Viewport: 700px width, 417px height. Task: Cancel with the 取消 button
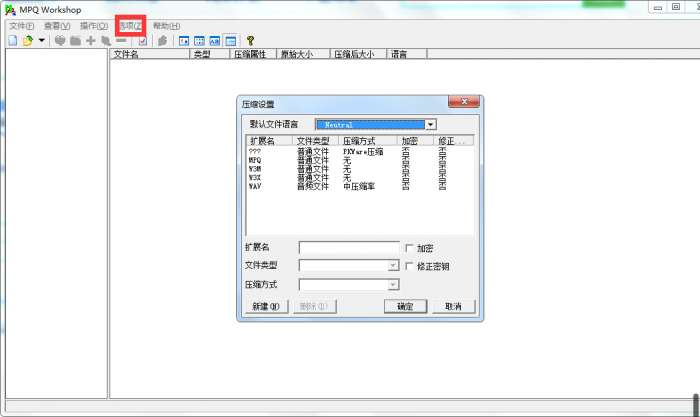[x=454, y=306]
